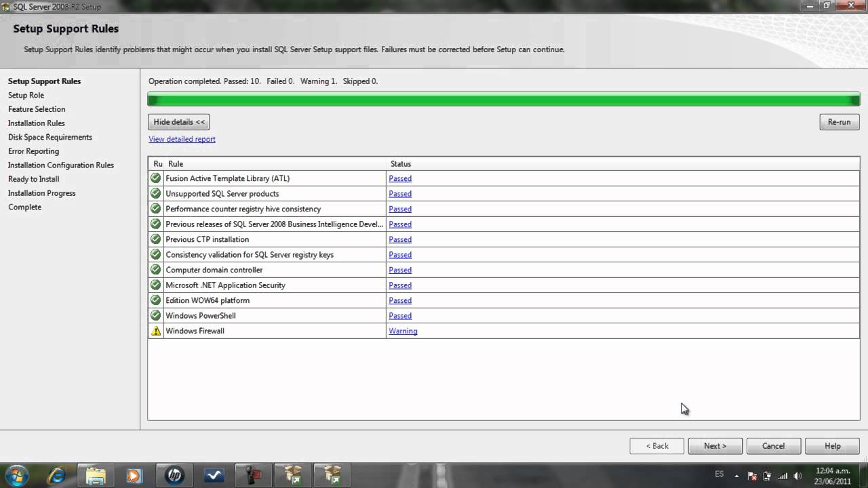Click the Hide details button
Screen dimensions: 868x488
tap(179, 122)
